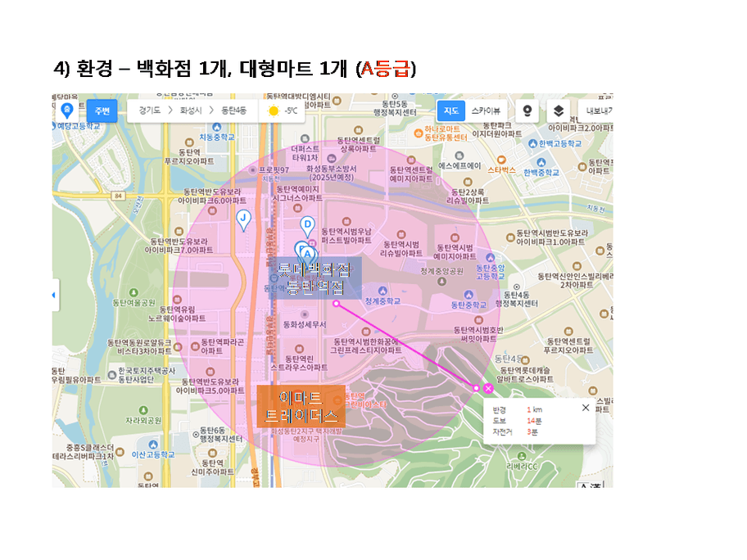Image resolution: width=747 pixels, height=560 pixels.
Task: Remove radius using the pink X button
Action: pyautogui.click(x=488, y=389)
